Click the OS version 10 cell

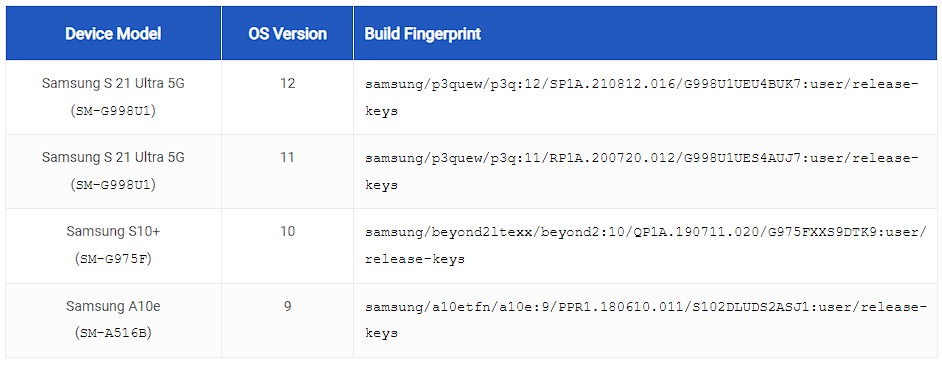coord(287,246)
